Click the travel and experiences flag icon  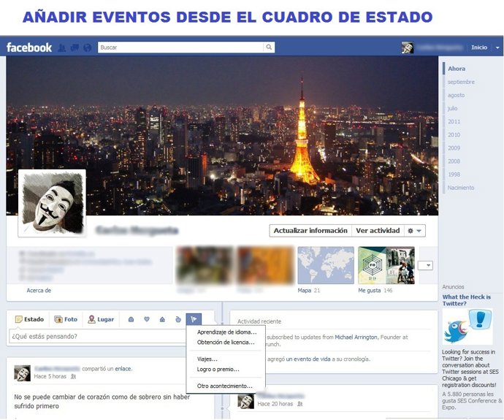[194, 319]
